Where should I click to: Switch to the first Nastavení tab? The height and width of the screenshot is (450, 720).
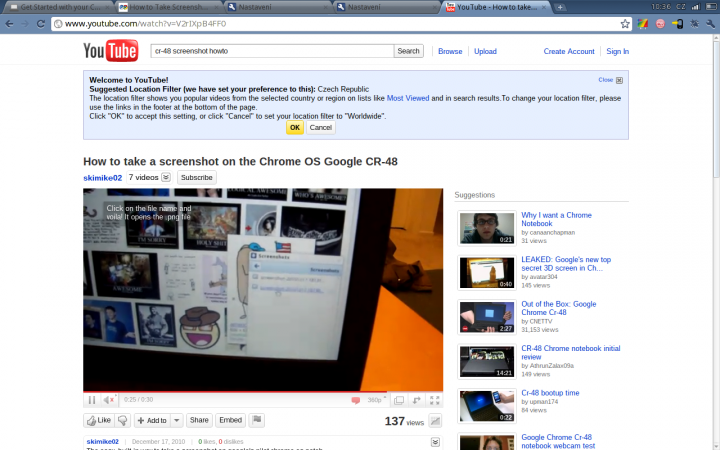click(278, 7)
